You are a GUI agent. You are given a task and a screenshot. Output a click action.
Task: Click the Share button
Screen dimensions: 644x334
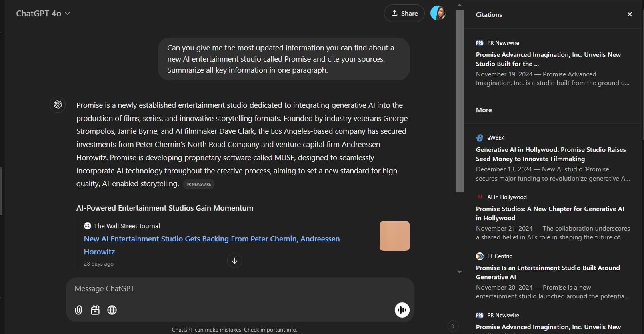click(x=404, y=13)
